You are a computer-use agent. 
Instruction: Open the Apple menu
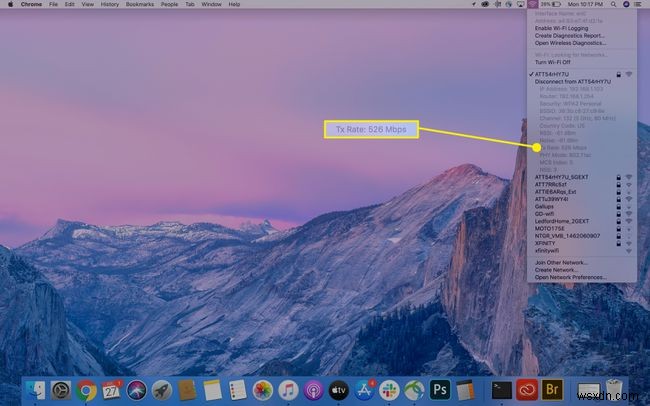coord(10,4)
